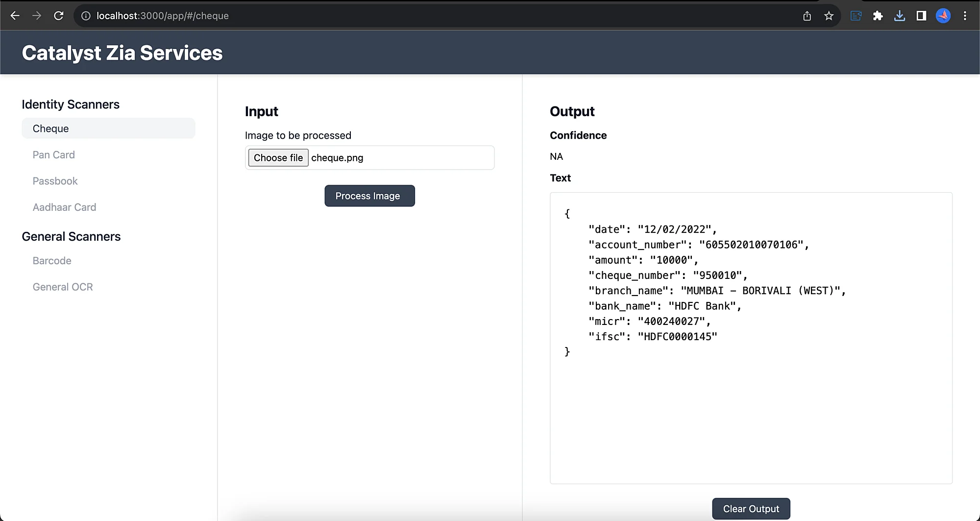The height and width of the screenshot is (521, 980).
Task: Click the Output heading
Action: (x=572, y=111)
